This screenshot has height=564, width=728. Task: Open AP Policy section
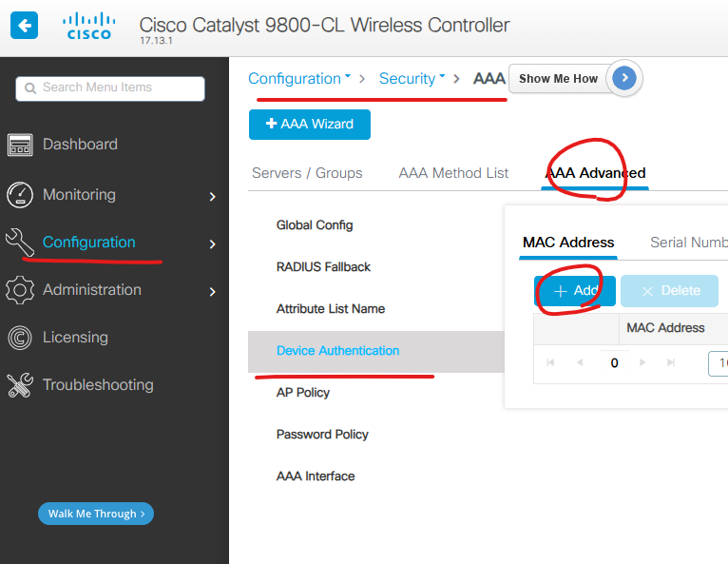pyautogui.click(x=303, y=393)
